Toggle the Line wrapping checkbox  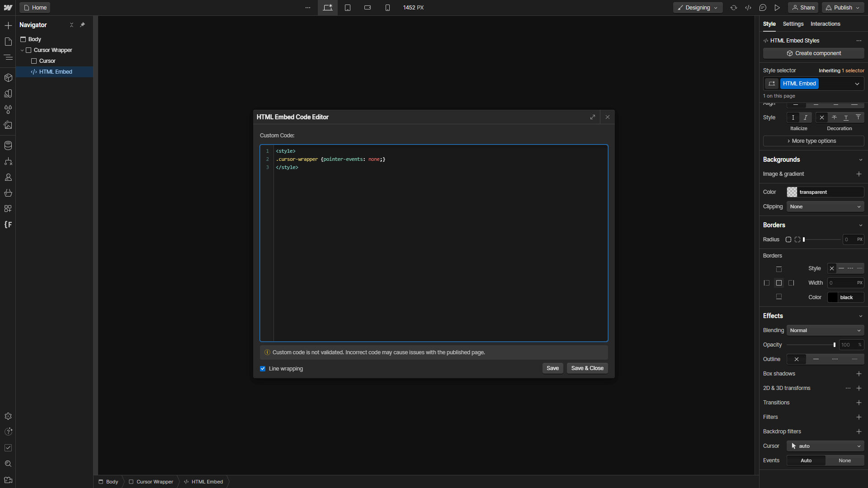pyautogui.click(x=263, y=369)
